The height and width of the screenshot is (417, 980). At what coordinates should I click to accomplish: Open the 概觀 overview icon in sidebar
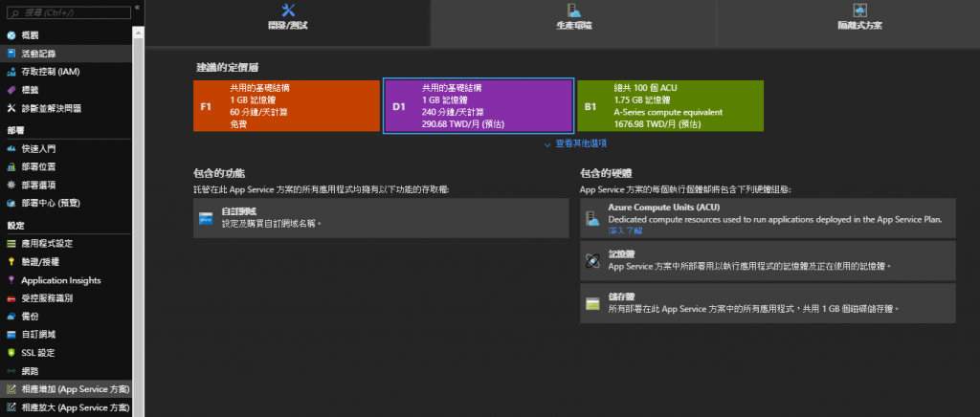pyautogui.click(x=11, y=35)
